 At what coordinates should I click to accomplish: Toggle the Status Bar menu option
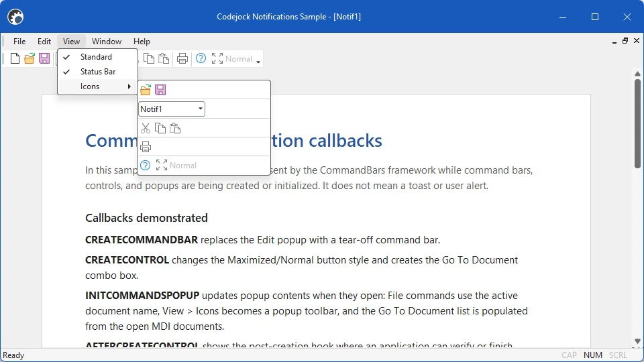point(98,72)
